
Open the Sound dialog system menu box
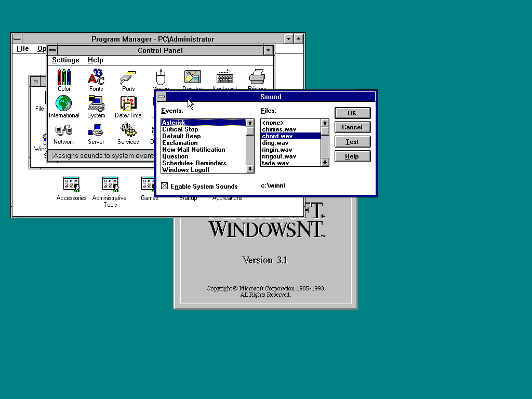pos(162,97)
